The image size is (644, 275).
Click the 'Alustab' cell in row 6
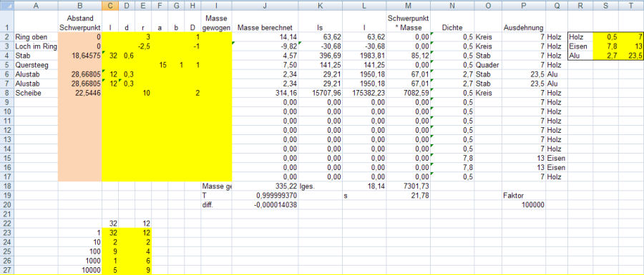click(36, 74)
